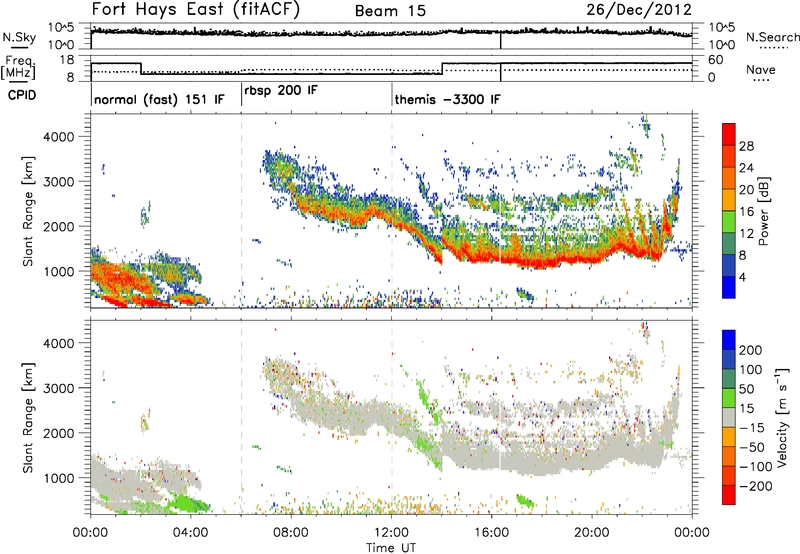
Task: Click the "-100" label on Velocity colorbar
Action: coord(755,466)
